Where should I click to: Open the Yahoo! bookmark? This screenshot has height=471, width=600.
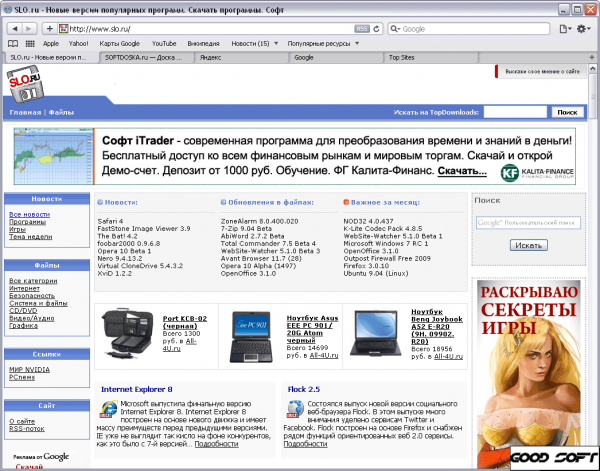click(78, 44)
